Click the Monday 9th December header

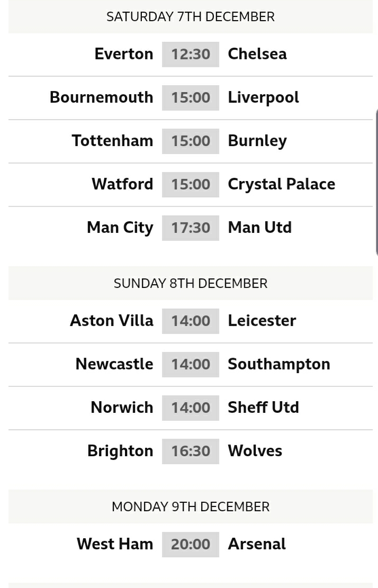(191, 506)
